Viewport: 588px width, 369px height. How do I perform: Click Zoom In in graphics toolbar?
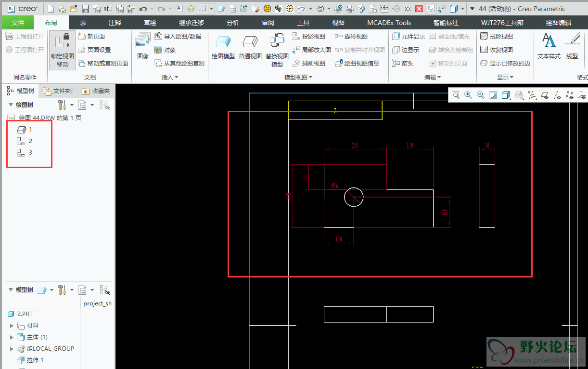pyautogui.click(x=468, y=95)
